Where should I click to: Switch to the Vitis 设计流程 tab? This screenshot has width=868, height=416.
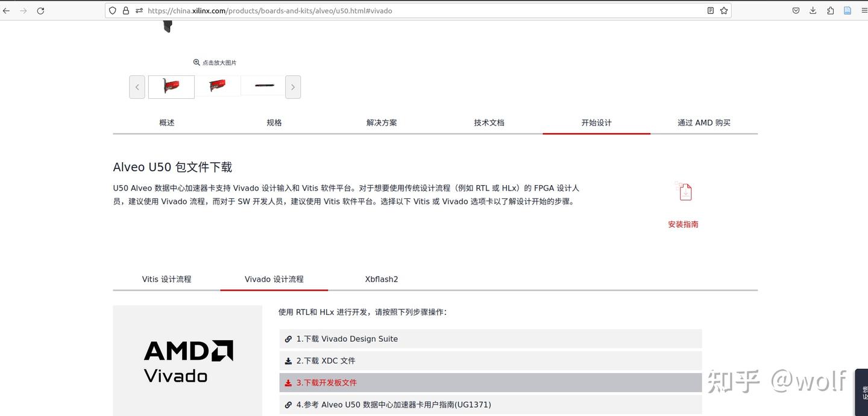[166, 279]
